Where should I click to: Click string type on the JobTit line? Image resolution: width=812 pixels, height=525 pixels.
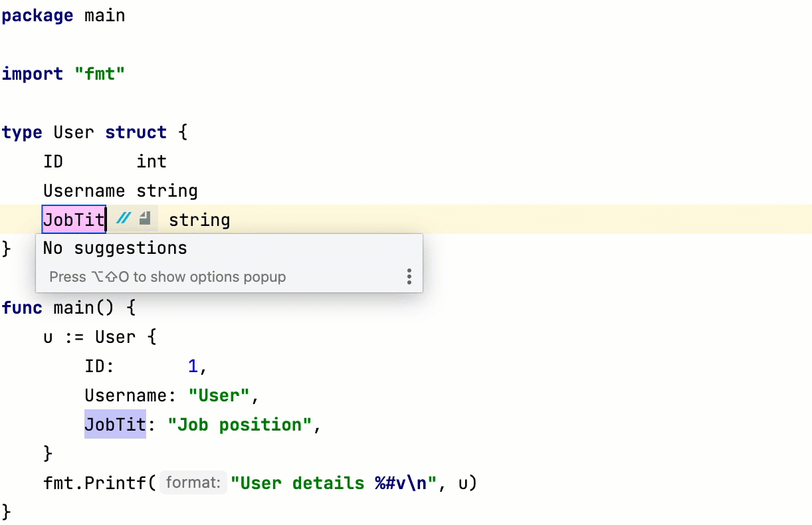tap(199, 220)
